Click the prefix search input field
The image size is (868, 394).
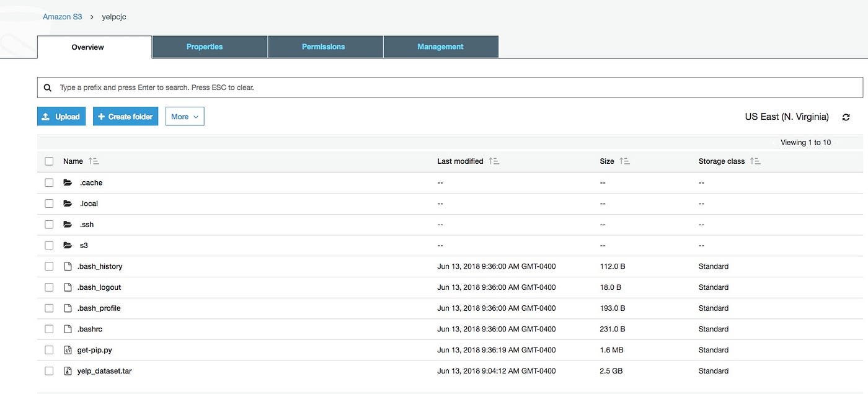pos(248,87)
